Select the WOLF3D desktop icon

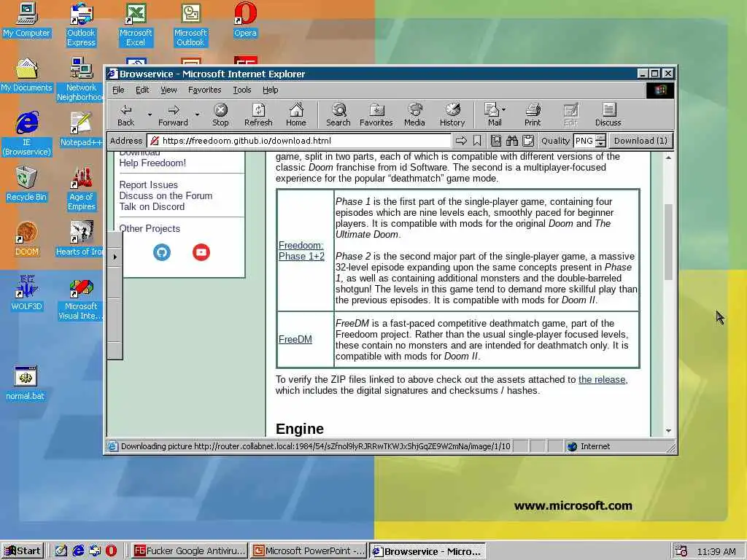click(x=27, y=293)
